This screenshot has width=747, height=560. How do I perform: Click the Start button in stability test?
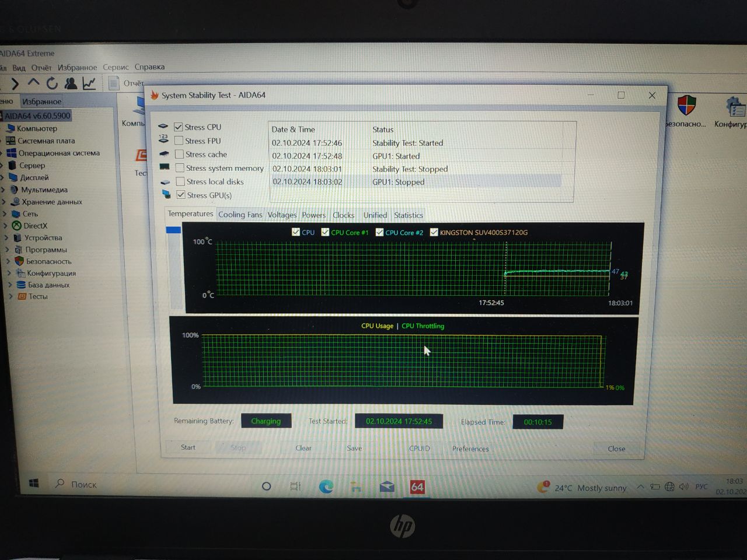tap(188, 447)
